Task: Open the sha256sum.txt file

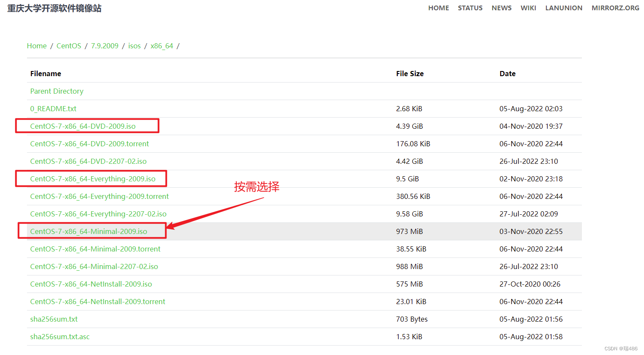Action: pos(54,319)
